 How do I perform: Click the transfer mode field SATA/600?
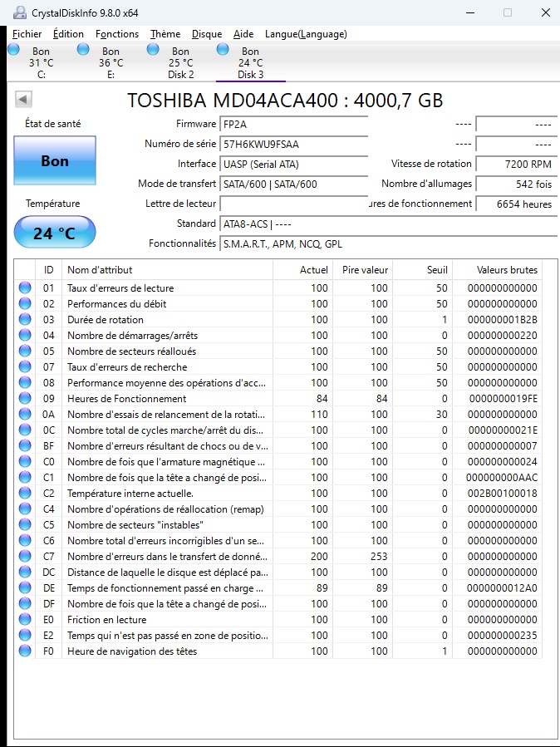[x=293, y=184]
